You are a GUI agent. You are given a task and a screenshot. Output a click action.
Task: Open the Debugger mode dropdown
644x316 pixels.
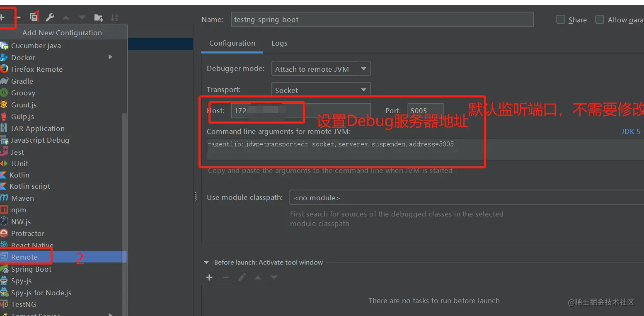[321, 69]
